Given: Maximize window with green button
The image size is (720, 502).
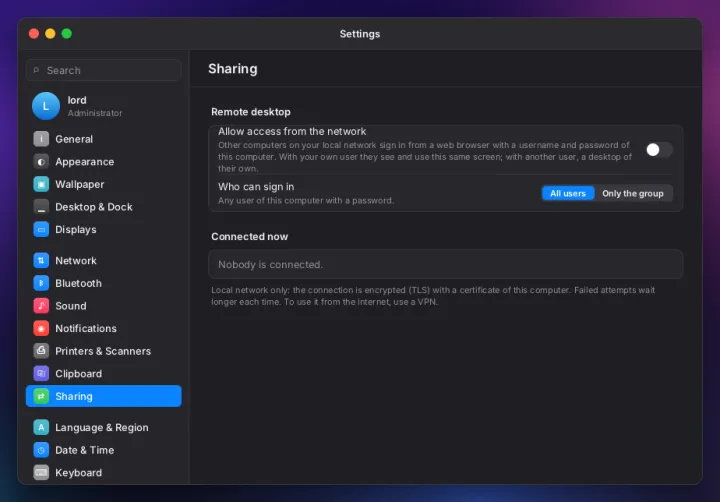Looking at the screenshot, I should pyautogui.click(x=67, y=34).
